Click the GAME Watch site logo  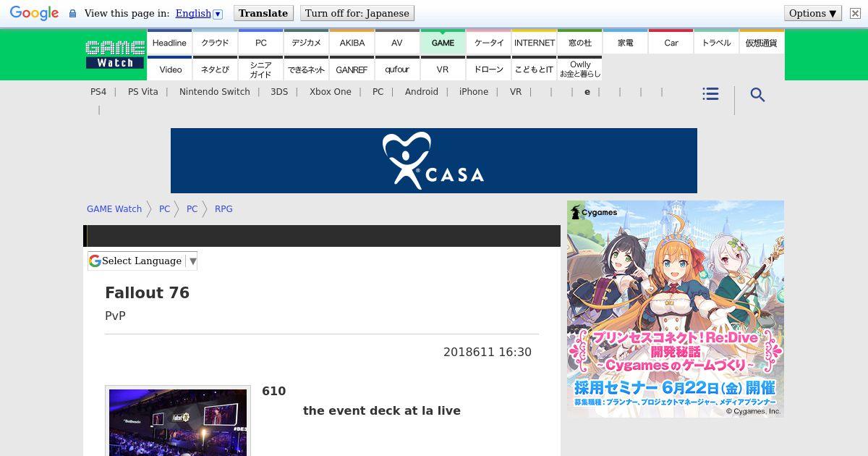click(x=115, y=54)
